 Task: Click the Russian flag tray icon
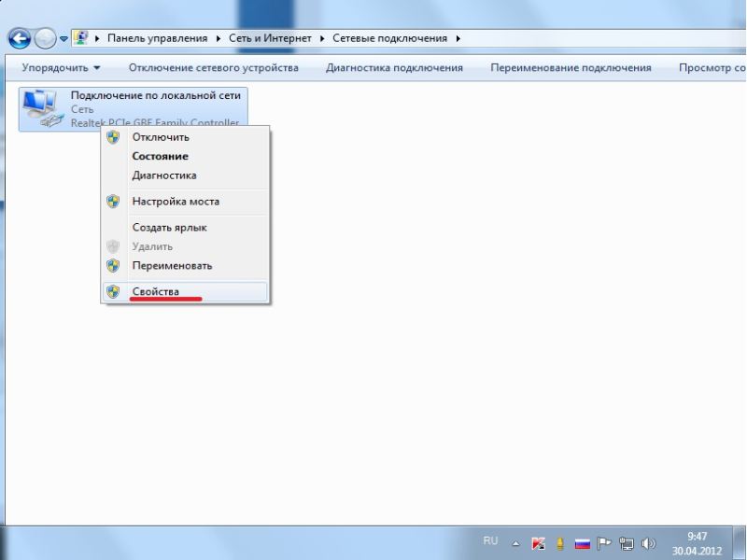click(582, 543)
